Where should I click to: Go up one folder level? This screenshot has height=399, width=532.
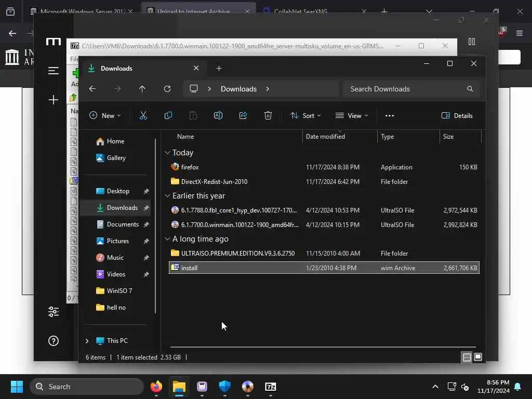point(142,89)
